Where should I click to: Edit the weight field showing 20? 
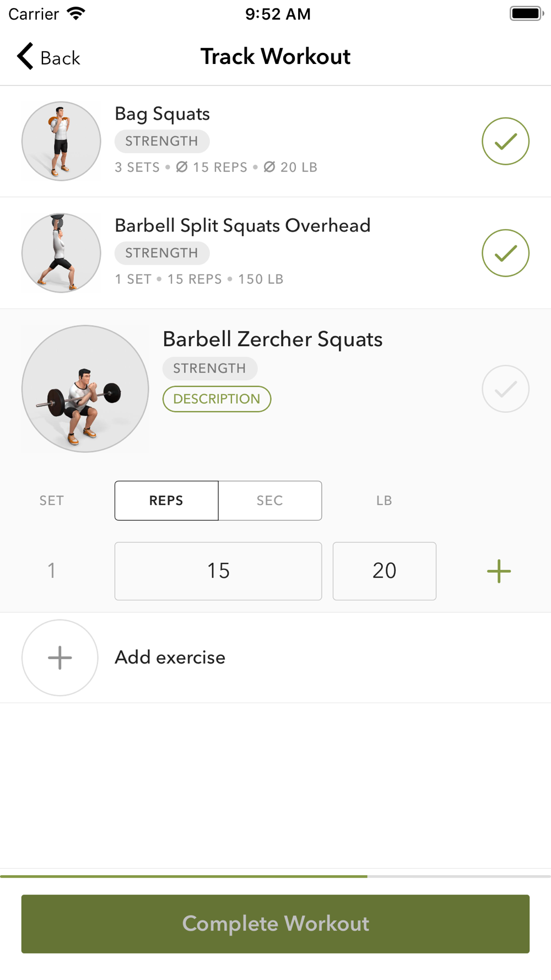385,571
